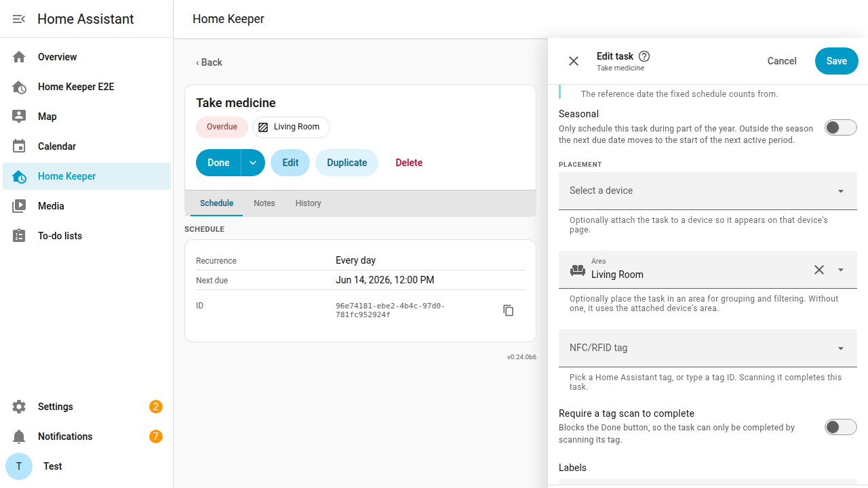Enable Require a tag scan to complete
Image resolution: width=868 pixels, height=488 pixels.
pyautogui.click(x=841, y=427)
